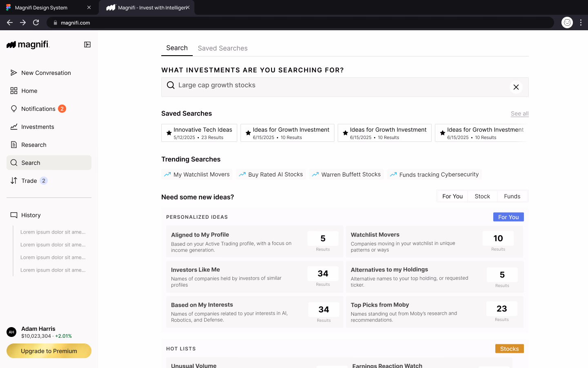Screen dimensions: 588x368
Task: Click the Trade arrows icon
Action: (x=14, y=181)
